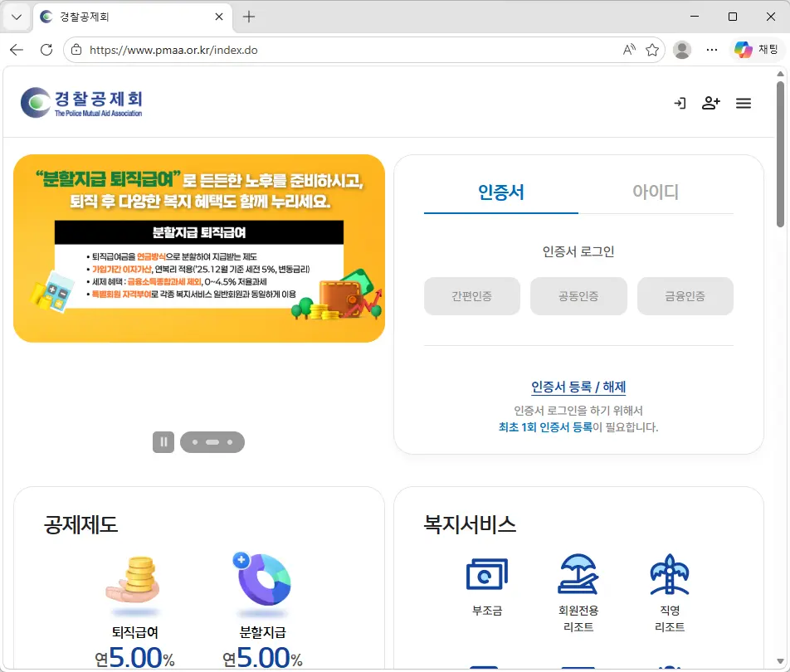Screen dimensions: 790x672
Task: Select the 회원전용 리조트 icon
Action: click(x=579, y=573)
